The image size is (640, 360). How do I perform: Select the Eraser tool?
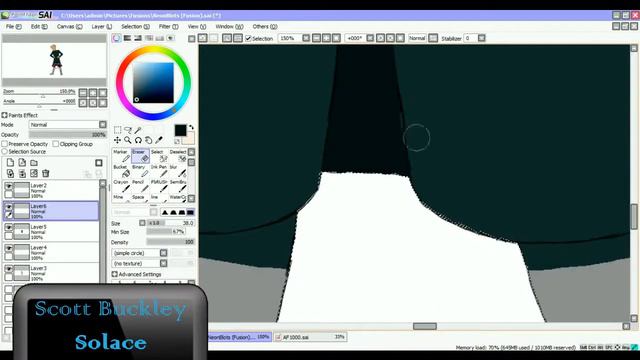(x=140, y=156)
